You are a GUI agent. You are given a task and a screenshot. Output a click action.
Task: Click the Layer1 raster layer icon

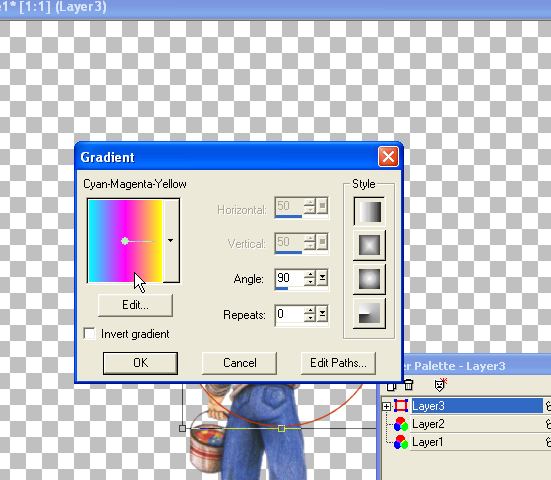tap(401, 442)
